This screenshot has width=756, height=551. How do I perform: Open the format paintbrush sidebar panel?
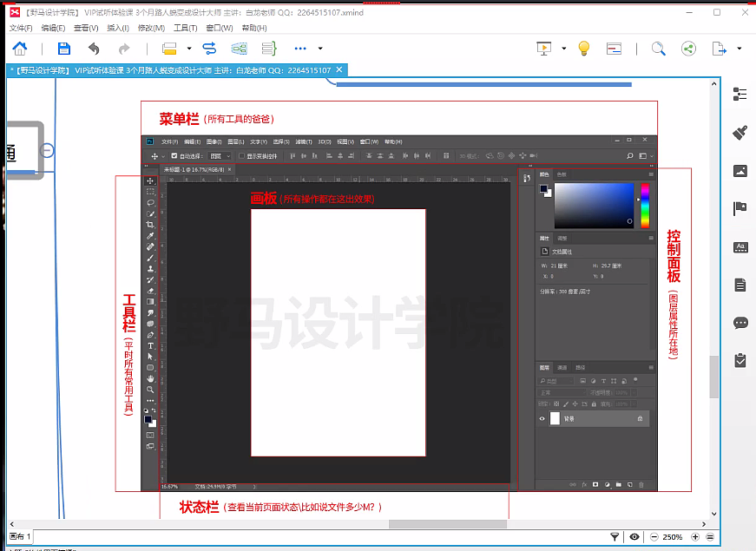click(x=740, y=133)
